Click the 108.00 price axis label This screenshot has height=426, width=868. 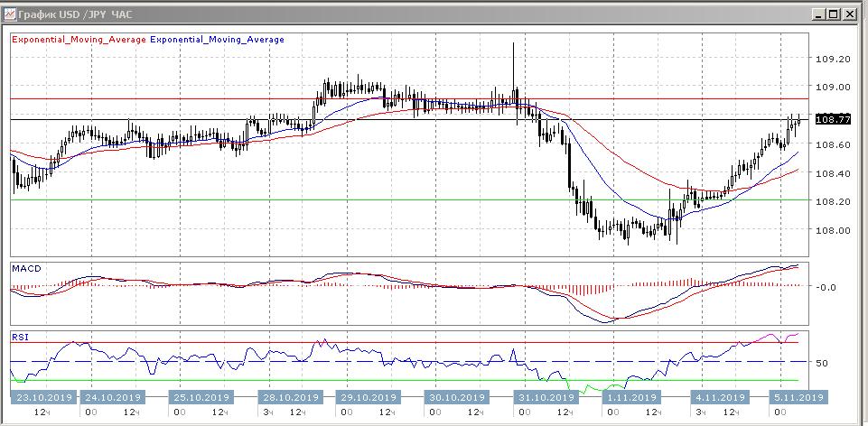point(832,229)
